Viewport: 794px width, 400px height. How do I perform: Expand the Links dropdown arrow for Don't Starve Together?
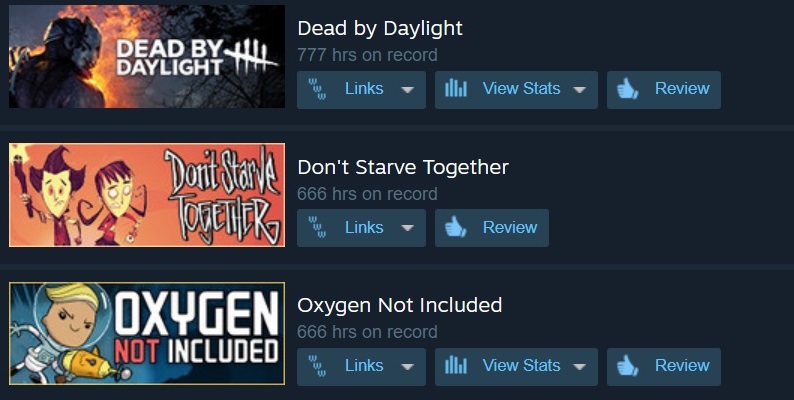coord(407,228)
